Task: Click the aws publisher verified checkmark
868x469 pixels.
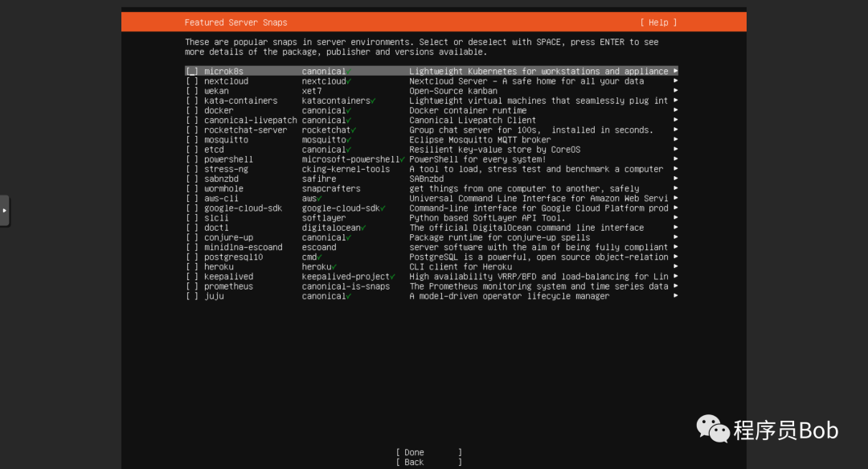Action: coord(319,199)
